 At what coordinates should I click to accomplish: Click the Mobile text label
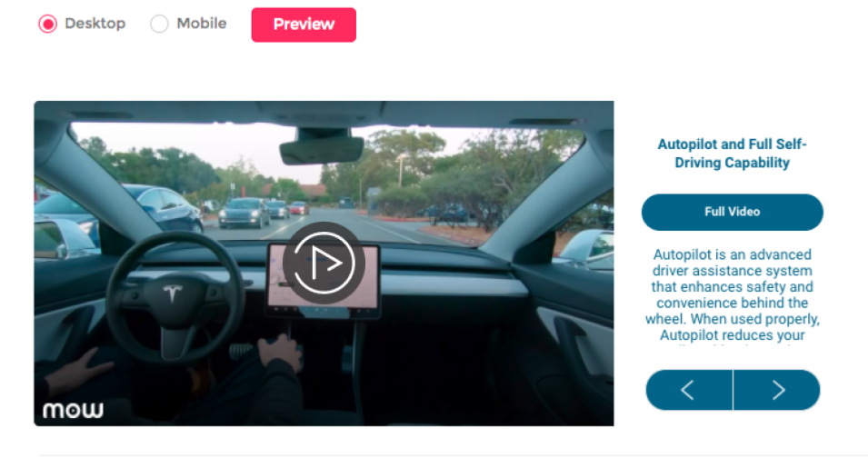pyautogui.click(x=202, y=24)
